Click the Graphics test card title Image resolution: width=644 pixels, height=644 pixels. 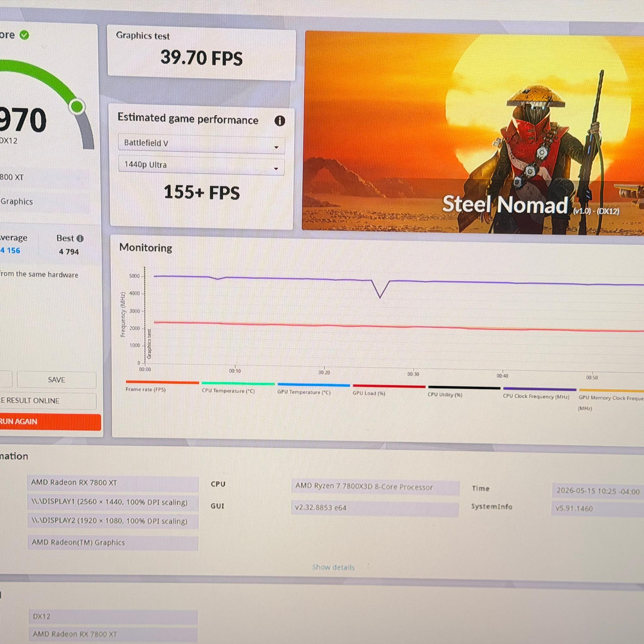tap(143, 36)
